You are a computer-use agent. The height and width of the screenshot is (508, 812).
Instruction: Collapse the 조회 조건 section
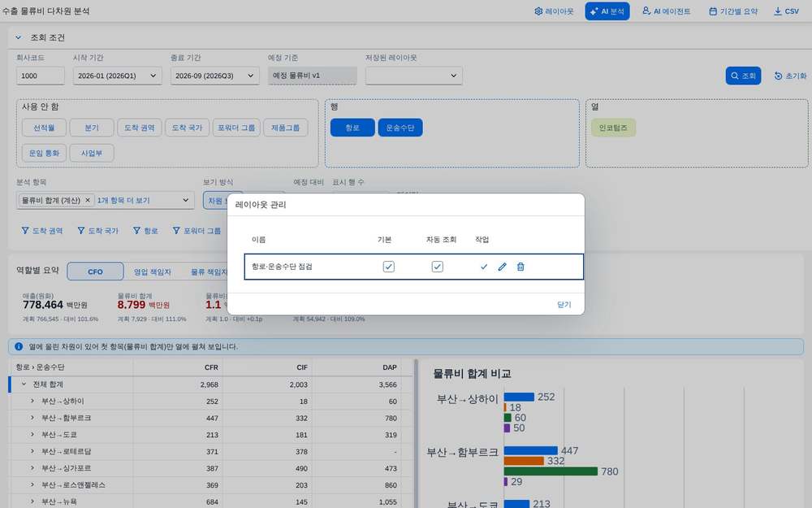coord(19,37)
